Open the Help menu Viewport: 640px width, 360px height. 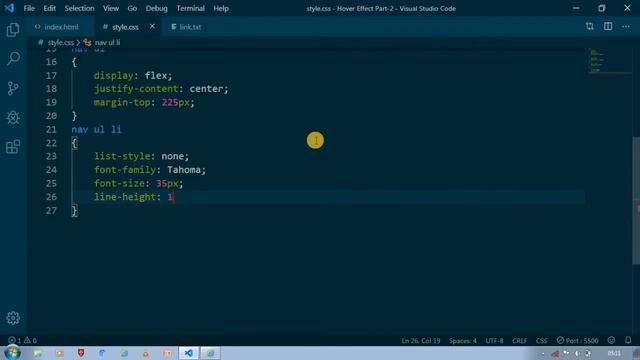click(x=221, y=8)
